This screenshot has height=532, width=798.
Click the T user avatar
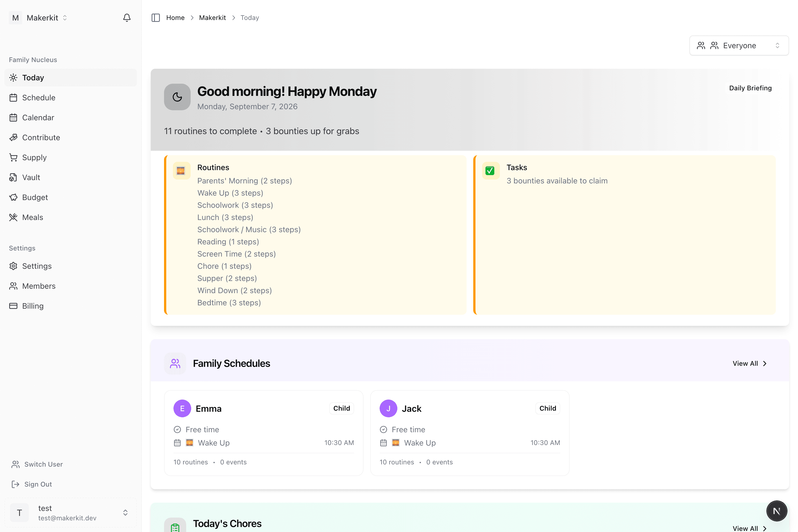[19, 513]
